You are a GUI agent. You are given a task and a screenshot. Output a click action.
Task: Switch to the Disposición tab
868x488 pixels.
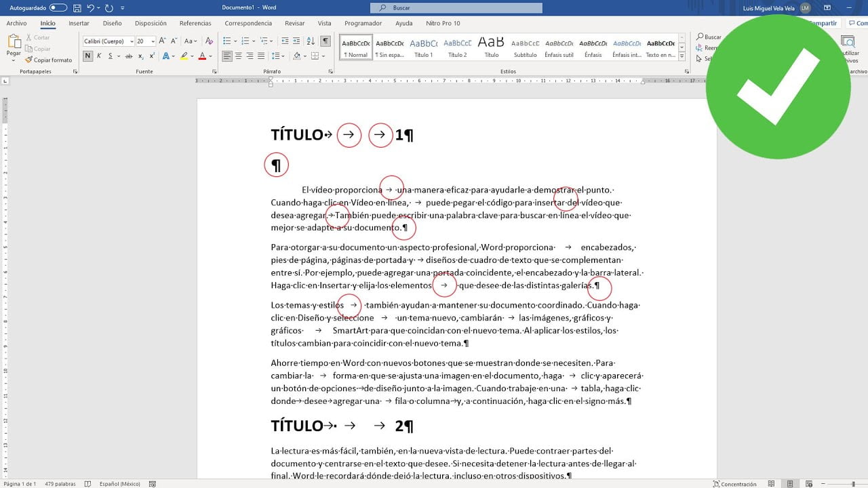[x=151, y=23]
